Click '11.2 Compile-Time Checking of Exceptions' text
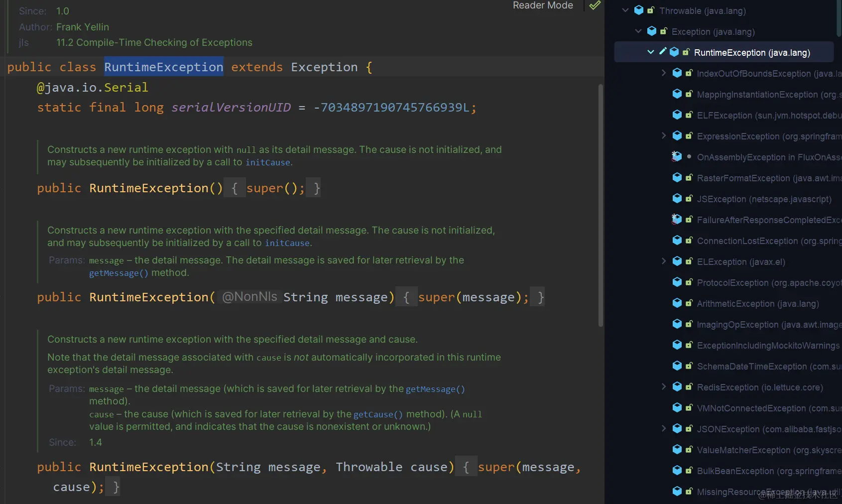 154,42
